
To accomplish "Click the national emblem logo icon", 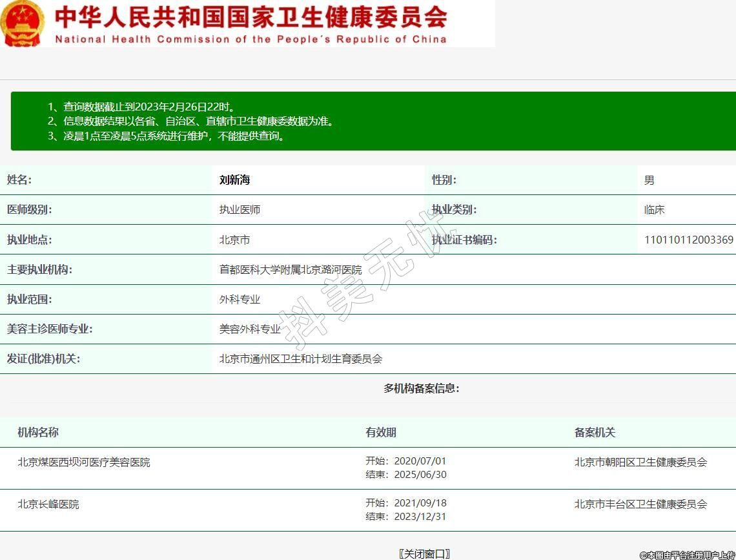I will pos(23,23).
